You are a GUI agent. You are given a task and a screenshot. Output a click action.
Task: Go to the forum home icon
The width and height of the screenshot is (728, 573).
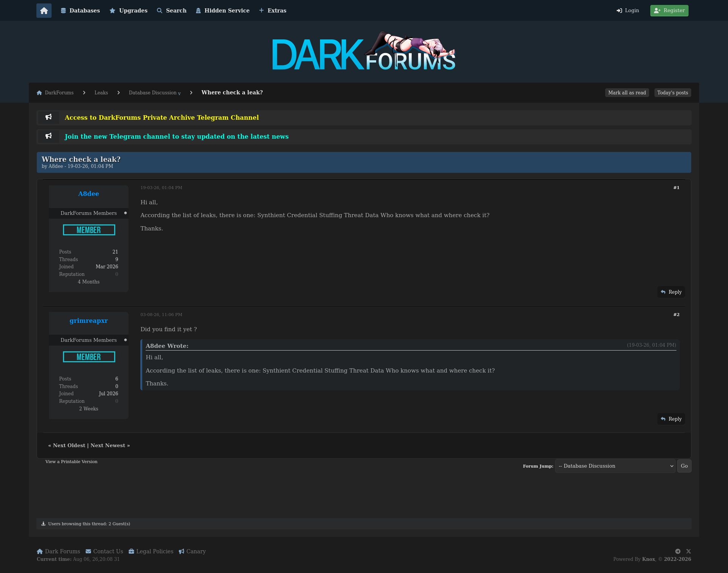tap(44, 11)
